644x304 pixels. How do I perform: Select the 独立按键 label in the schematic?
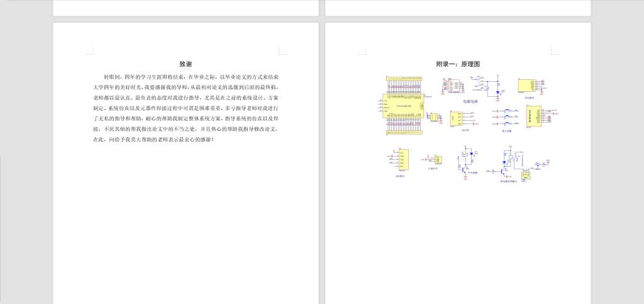tap(507, 131)
